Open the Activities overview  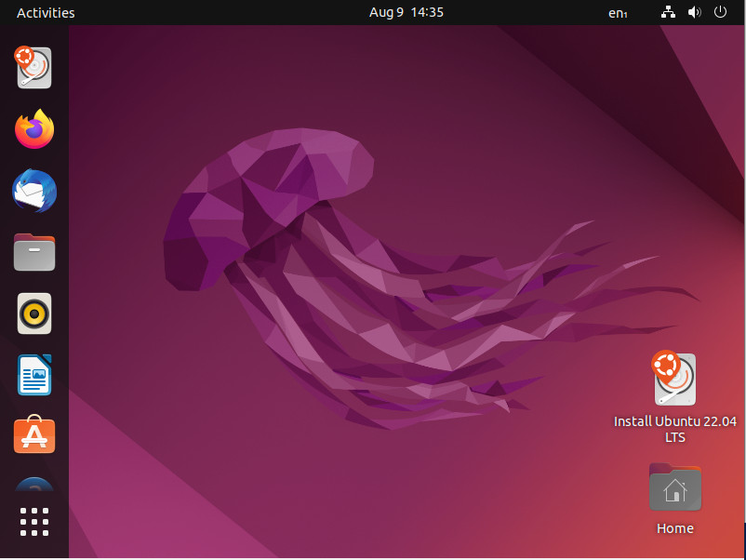coord(46,12)
